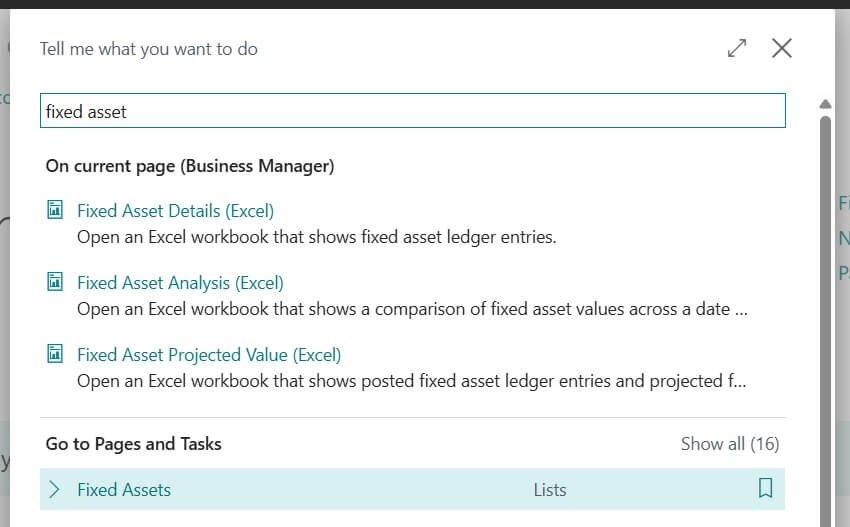This screenshot has width=850, height=527.
Task: Click the 'Go to Pages and Tasks' heading
Action: click(134, 444)
